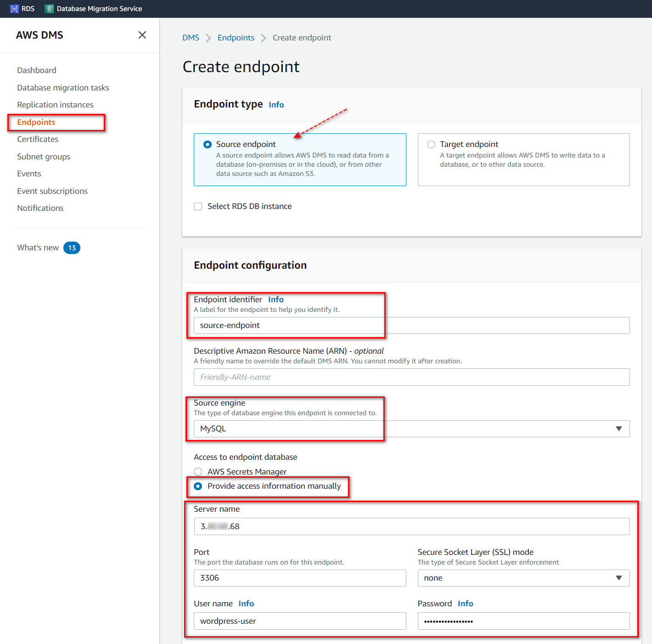The height and width of the screenshot is (644, 652).
Task: Click the Source engine dropdown arrow
Action: tap(619, 429)
